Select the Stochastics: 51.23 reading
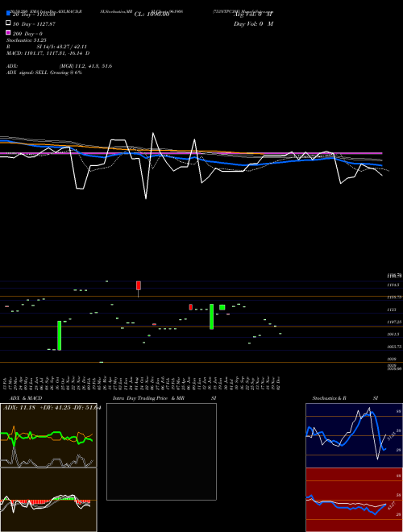Screen dimensions: 403x532 [x=27, y=40]
